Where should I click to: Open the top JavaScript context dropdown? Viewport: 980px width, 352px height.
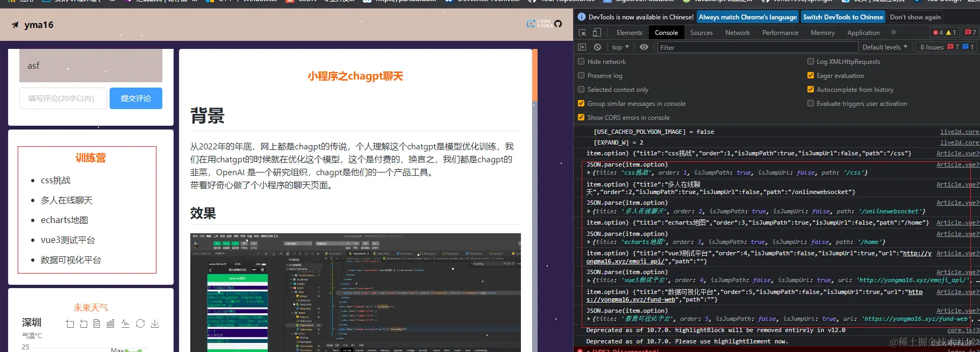coord(620,47)
